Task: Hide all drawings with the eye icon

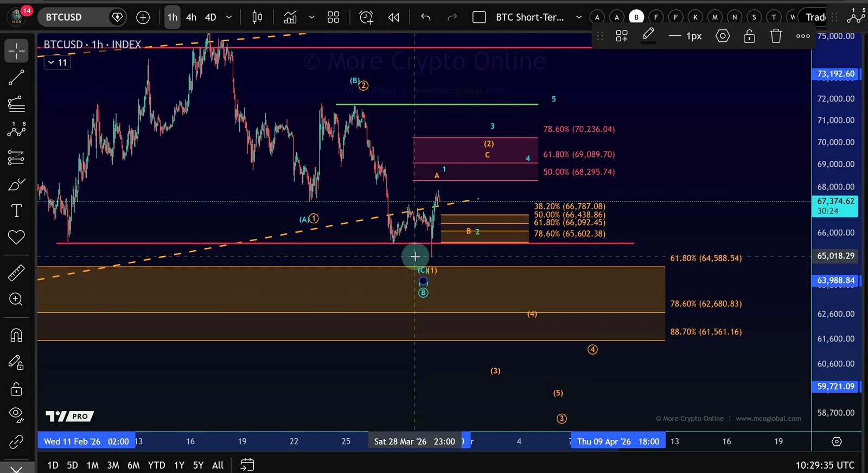Action: click(16, 415)
